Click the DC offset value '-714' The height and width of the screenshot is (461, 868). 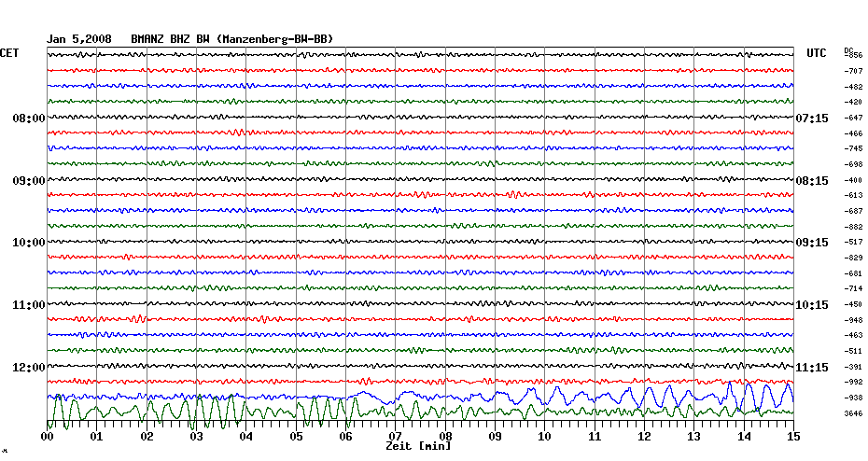point(854,289)
